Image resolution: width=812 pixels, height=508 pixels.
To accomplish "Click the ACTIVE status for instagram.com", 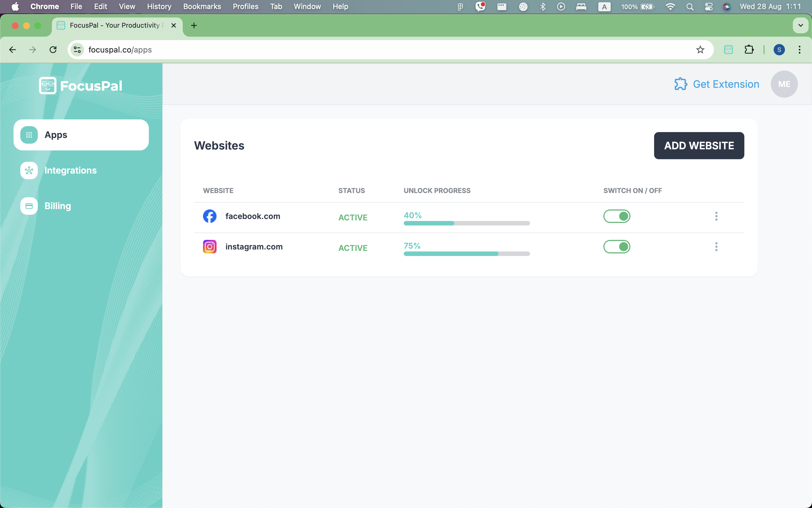I will pyautogui.click(x=353, y=248).
